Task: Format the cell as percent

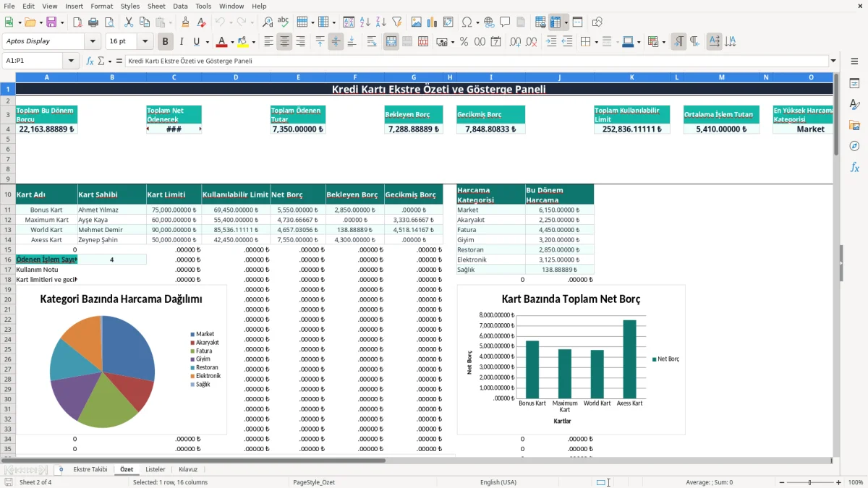Action: point(464,42)
